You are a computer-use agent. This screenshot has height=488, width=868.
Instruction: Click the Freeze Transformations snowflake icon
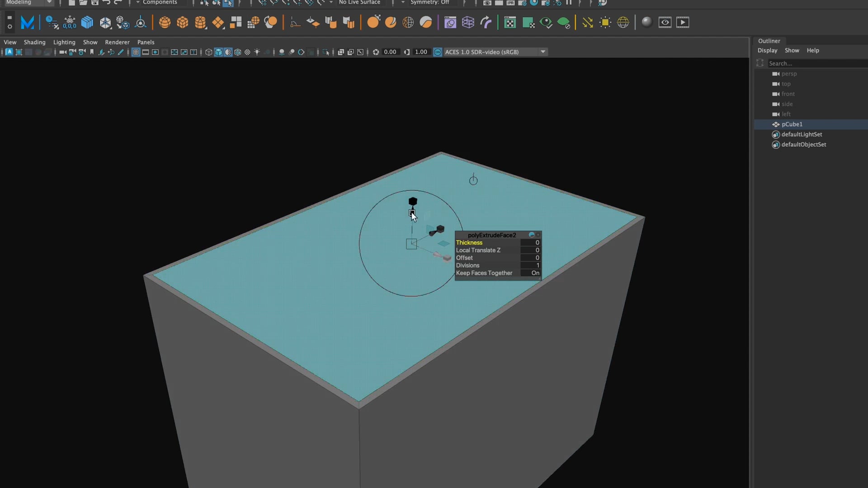[x=70, y=22]
